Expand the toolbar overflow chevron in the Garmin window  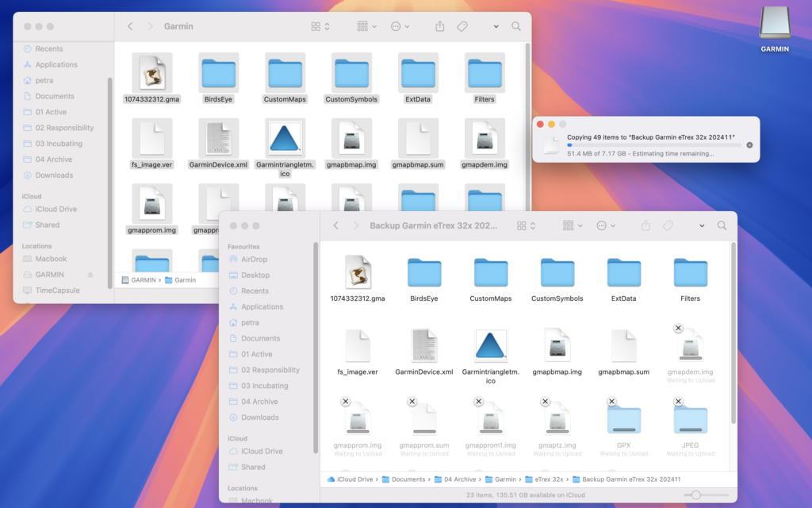pyautogui.click(x=496, y=26)
